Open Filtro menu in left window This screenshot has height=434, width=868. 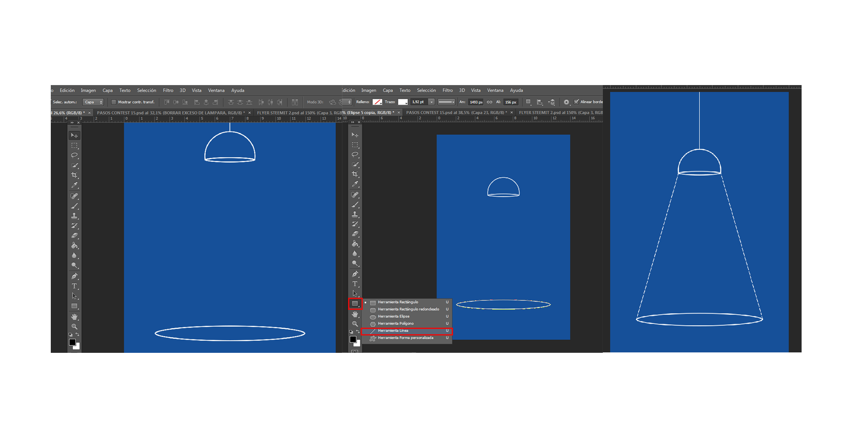[168, 90]
